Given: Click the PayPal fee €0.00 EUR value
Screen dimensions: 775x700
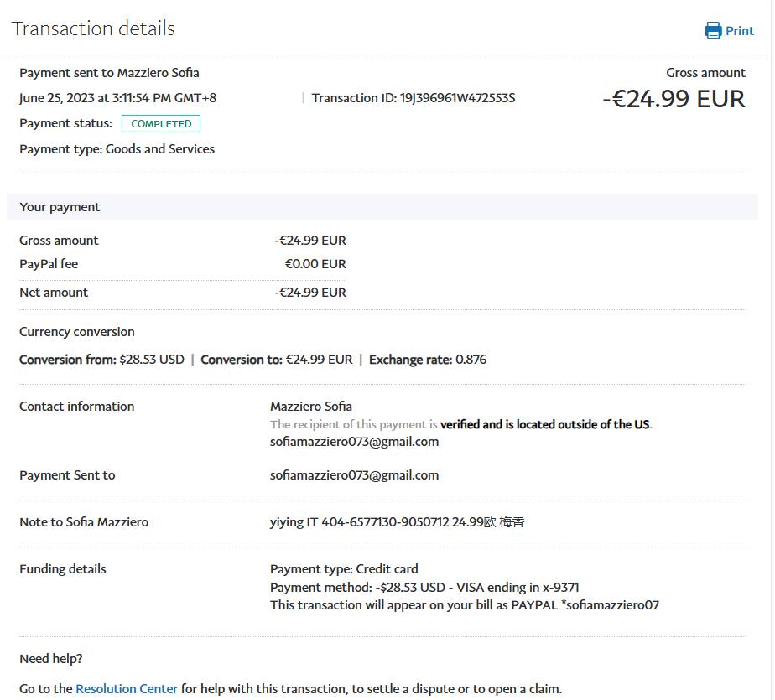Looking at the screenshot, I should (315, 264).
